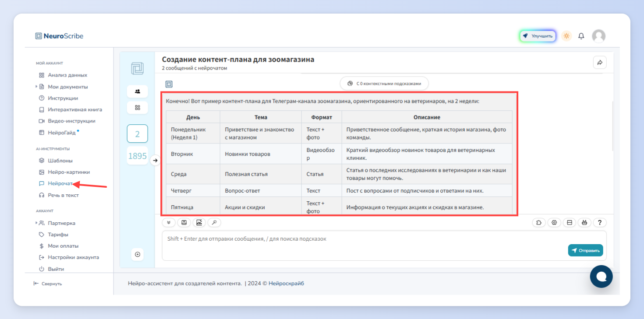Image resolution: width=644 pixels, height=319 pixels.
Task: Expand chat panel with arrow button
Action: coord(155,161)
